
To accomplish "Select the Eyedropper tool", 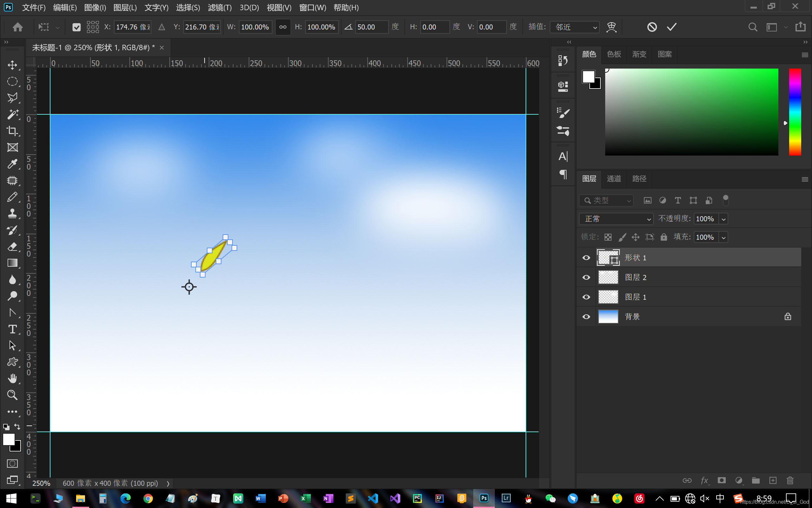I will click(x=12, y=164).
